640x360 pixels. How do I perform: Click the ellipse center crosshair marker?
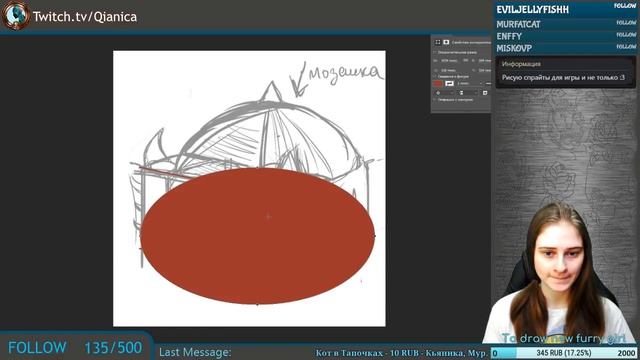[x=268, y=216]
